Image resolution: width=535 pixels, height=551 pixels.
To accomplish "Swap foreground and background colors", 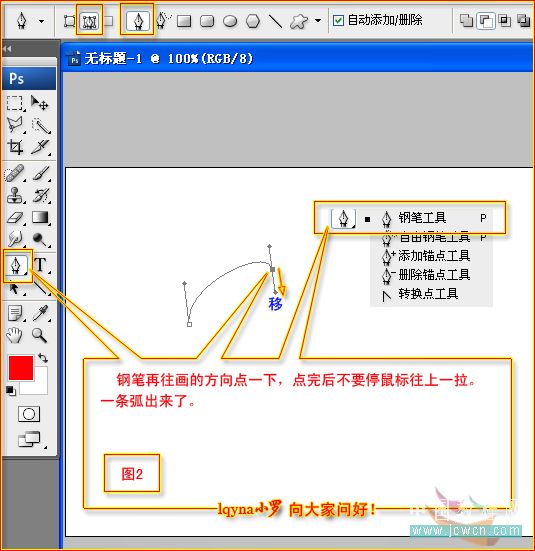I will (43, 358).
